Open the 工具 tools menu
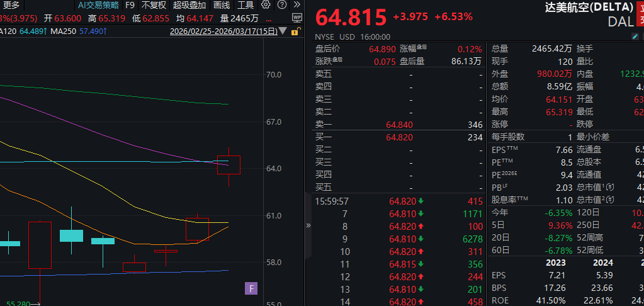 pyautogui.click(x=246, y=5)
